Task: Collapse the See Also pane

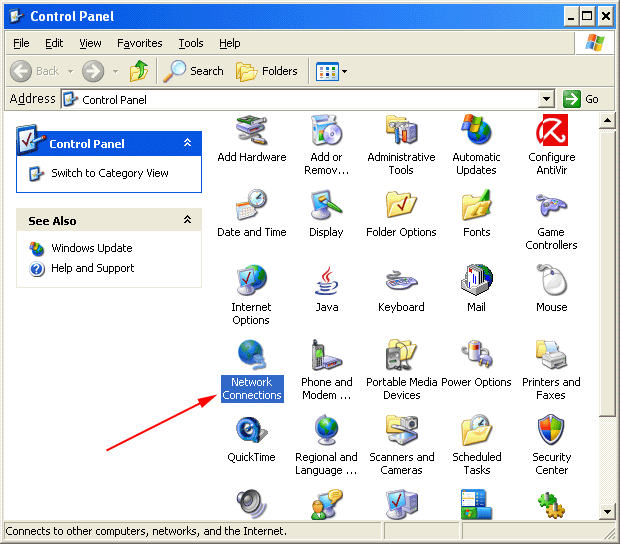Action: [187, 219]
